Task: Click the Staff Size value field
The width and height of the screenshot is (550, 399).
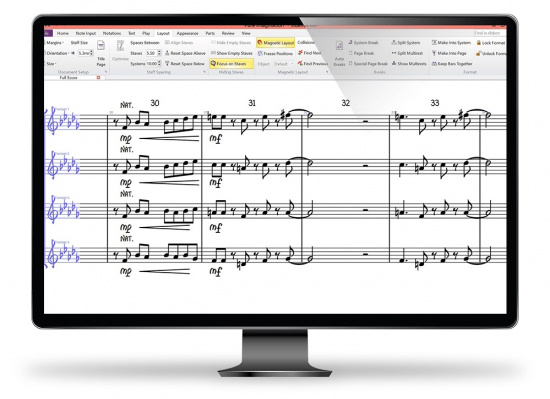Action: (x=83, y=53)
